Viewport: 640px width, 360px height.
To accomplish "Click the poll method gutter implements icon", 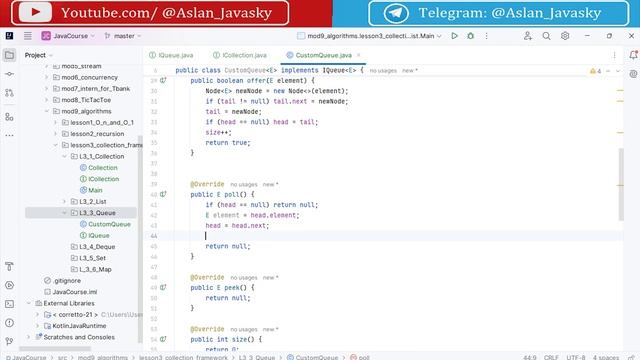I will coord(163,194).
